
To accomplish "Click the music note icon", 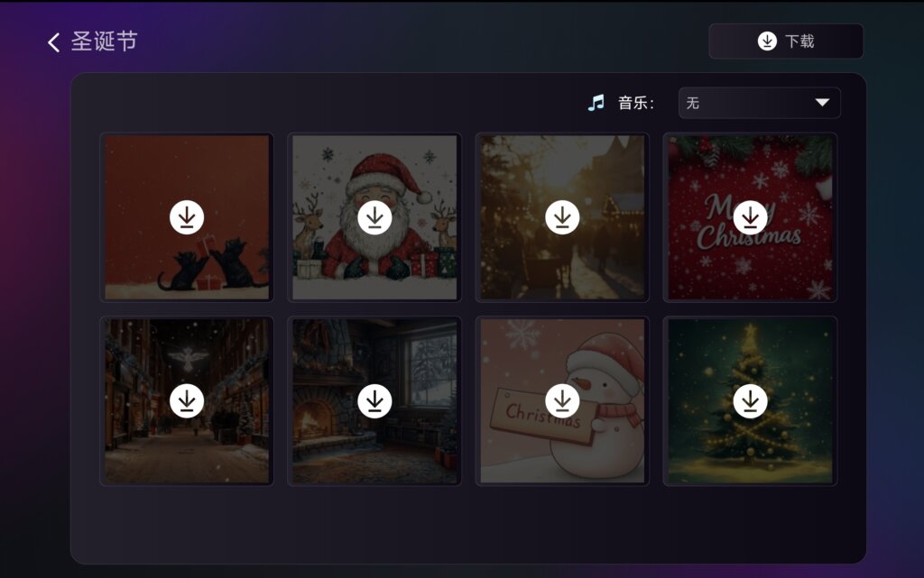I will (x=596, y=103).
